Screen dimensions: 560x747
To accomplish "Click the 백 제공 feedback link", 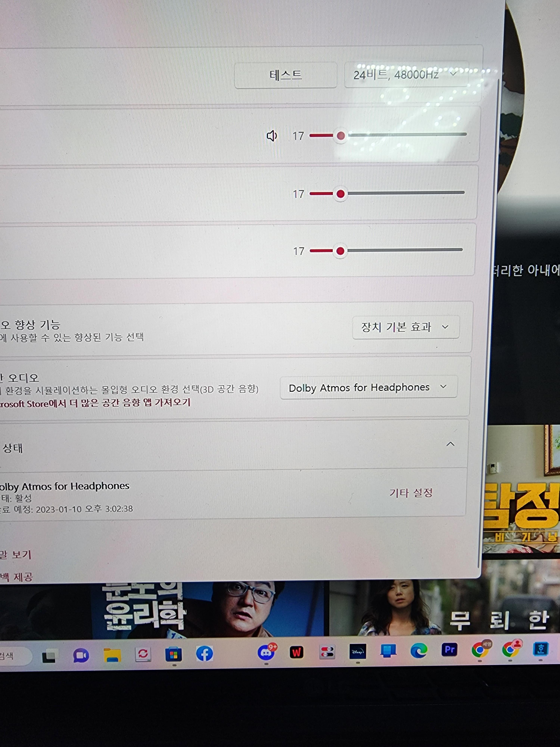I will (x=16, y=577).
